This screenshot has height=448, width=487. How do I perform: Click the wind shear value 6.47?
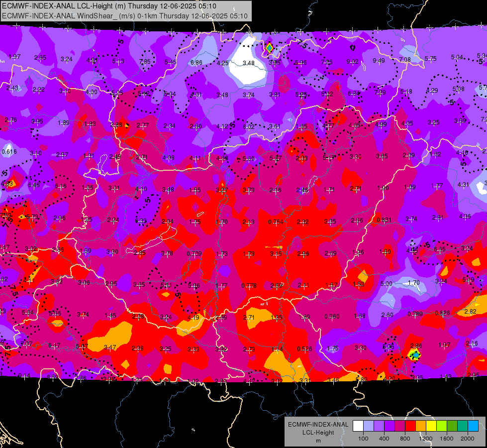coord(54,345)
